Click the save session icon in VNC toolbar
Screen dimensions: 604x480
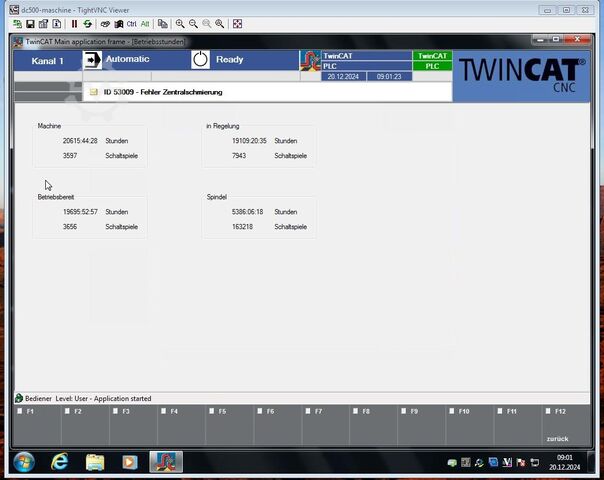[30, 23]
